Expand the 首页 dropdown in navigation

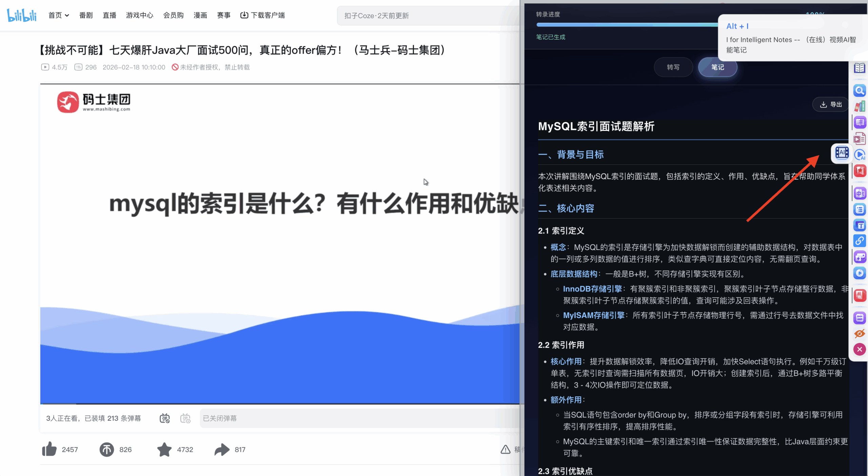coord(59,15)
